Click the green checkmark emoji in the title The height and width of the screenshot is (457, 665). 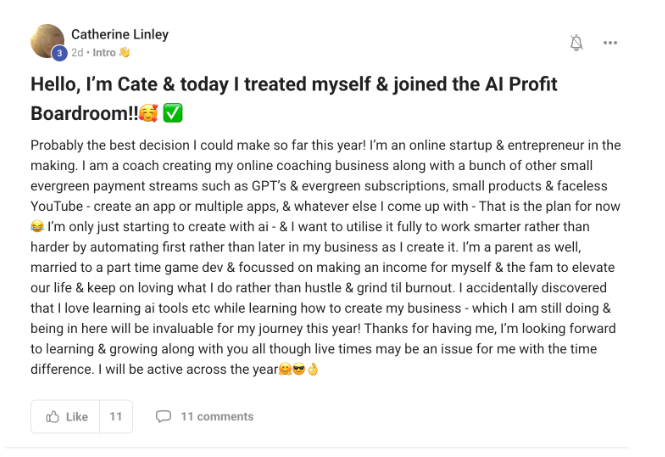[x=172, y=114]
